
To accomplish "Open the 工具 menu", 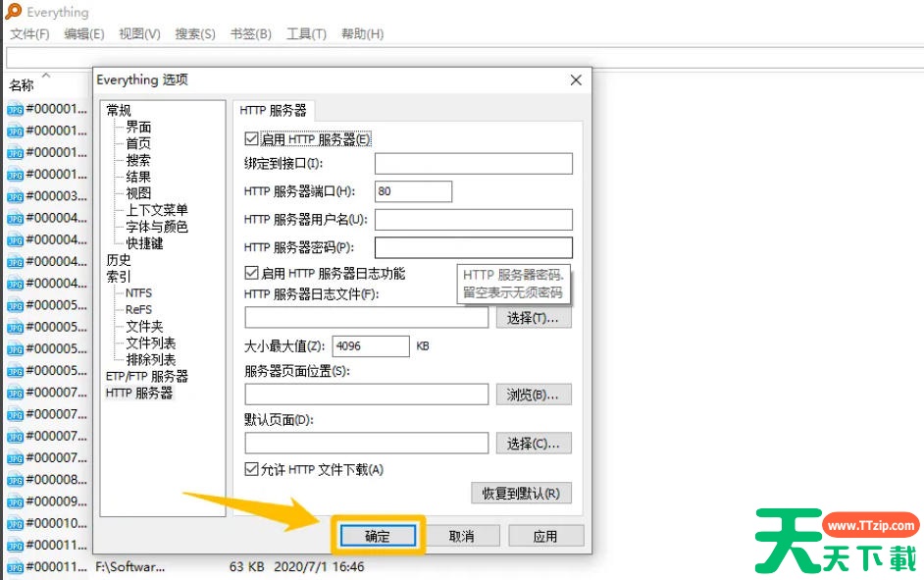I will 305,32.
